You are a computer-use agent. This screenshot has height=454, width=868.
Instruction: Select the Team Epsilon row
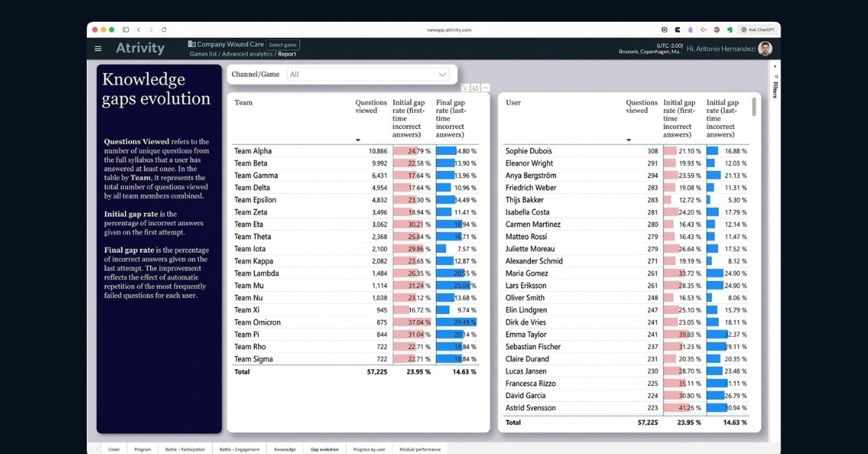[356, 200]
